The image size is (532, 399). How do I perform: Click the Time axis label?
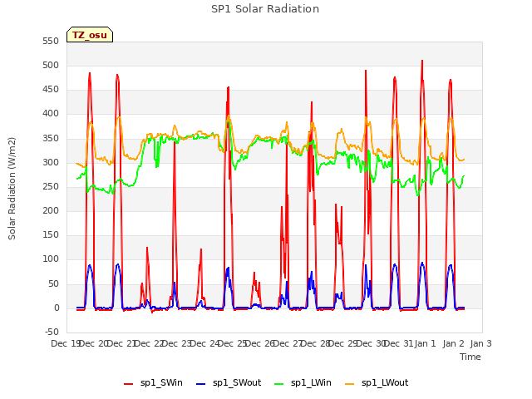point(470,357)
